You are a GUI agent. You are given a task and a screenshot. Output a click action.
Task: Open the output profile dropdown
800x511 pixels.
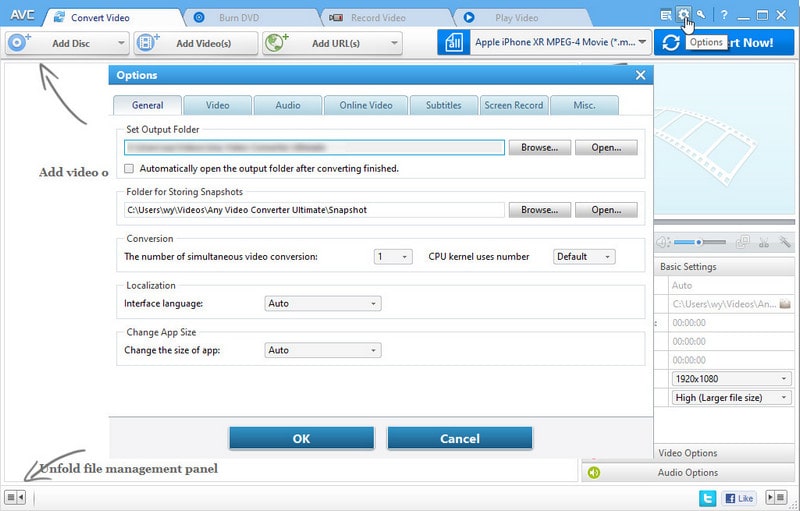pyautogui.click(x=560, y=43)
